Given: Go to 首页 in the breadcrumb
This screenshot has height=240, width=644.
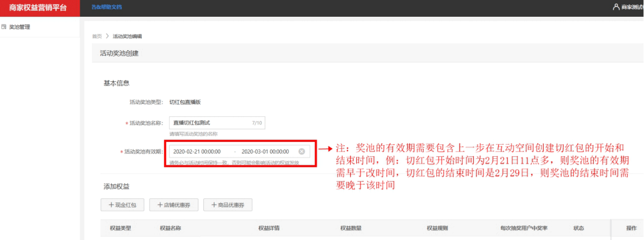Looking at the screenshot, I should 96,37.
